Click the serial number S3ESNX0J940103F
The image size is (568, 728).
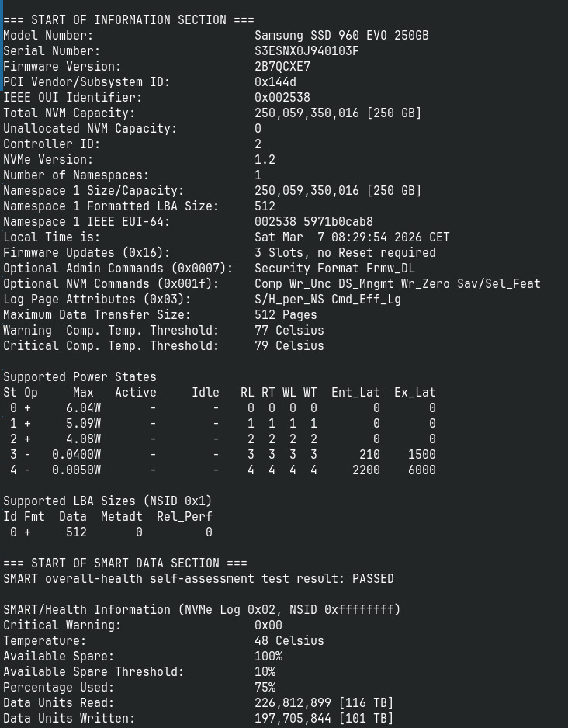point(307,51)
